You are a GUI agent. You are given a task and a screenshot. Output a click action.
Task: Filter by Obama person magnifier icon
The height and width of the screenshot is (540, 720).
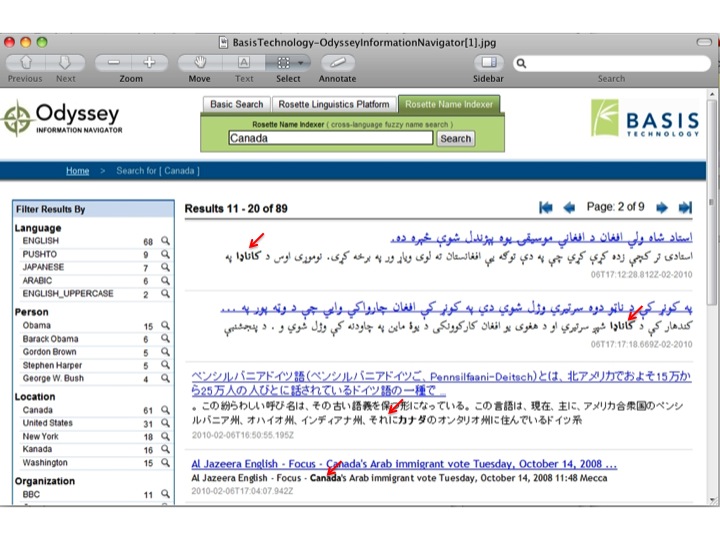165,325
